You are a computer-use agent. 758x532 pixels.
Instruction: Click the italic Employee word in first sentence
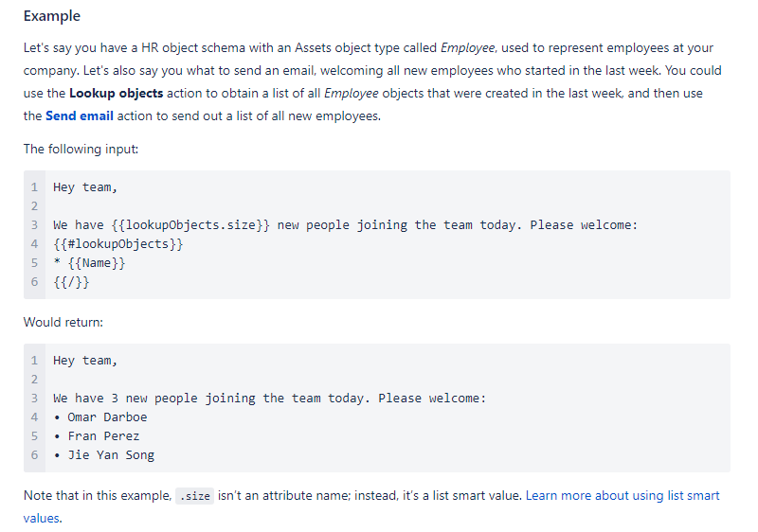467,48
